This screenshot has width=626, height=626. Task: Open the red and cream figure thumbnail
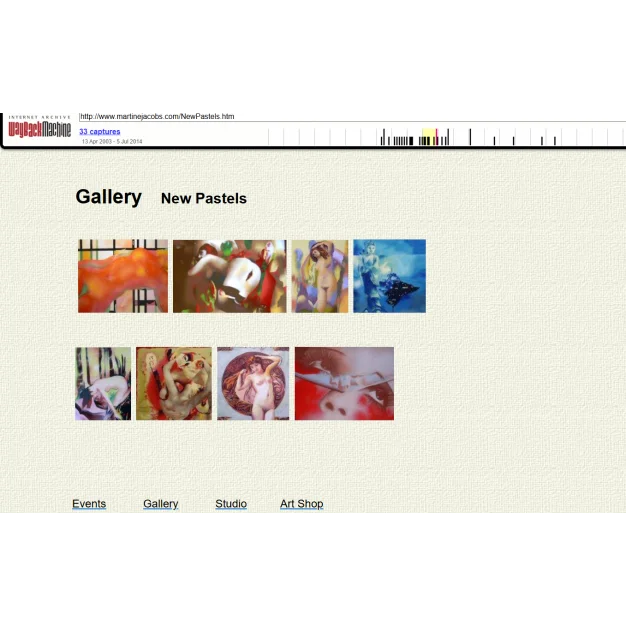pyautogui.click(x=174, y=383)
